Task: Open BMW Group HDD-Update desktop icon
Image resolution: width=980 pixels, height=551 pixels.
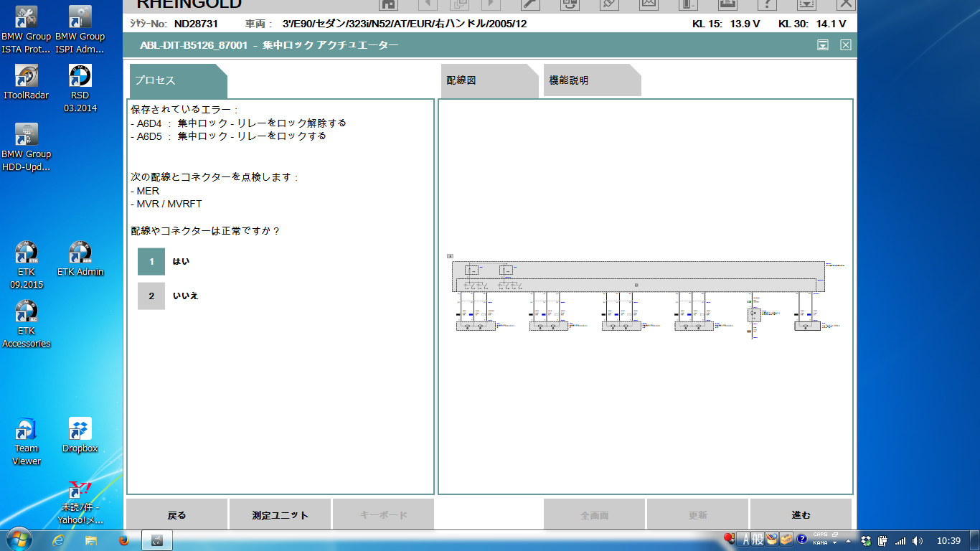Action: pos(27,147)
